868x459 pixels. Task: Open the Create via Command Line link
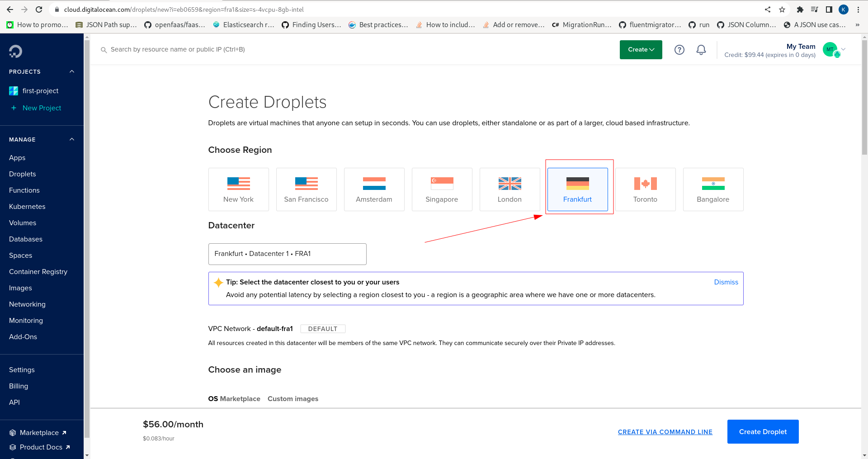tap(665, 432)
